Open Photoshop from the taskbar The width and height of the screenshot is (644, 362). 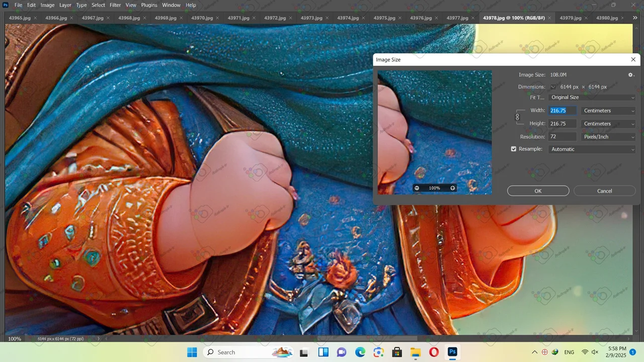452,352
